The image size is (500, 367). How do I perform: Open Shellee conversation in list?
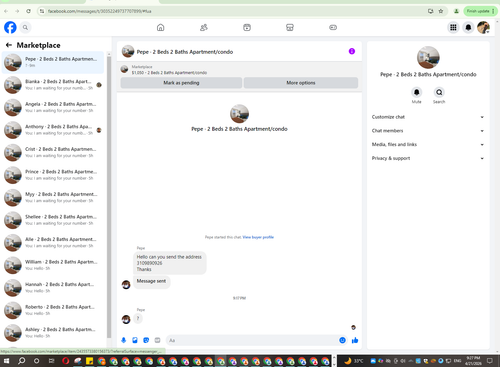point(53,220)
